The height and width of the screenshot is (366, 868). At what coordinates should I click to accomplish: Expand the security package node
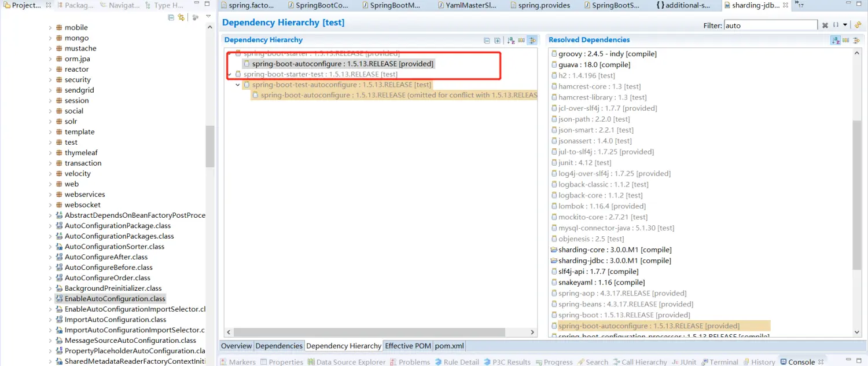click(x=50, y=80)
